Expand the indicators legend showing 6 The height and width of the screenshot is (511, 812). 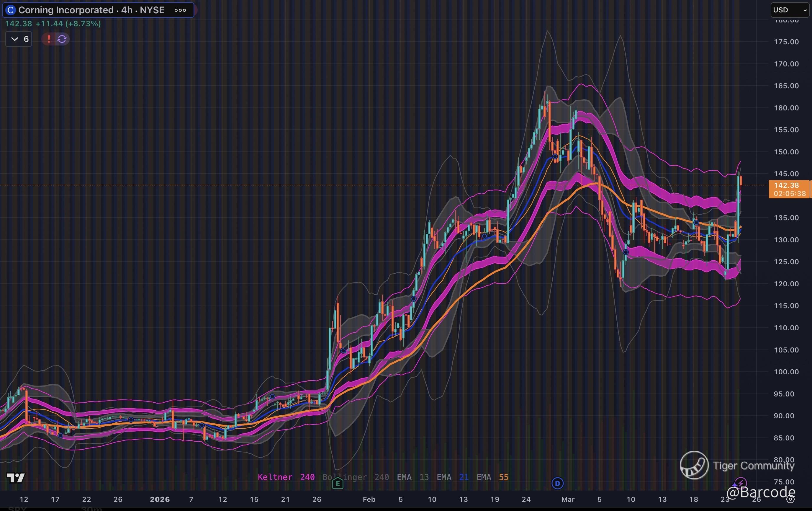pos(19,39)
